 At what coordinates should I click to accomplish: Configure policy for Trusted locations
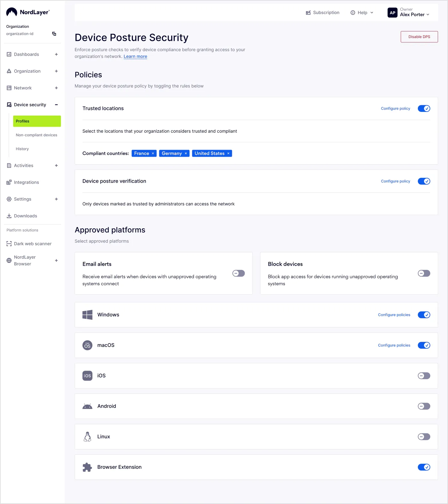(x=396, y=108)
